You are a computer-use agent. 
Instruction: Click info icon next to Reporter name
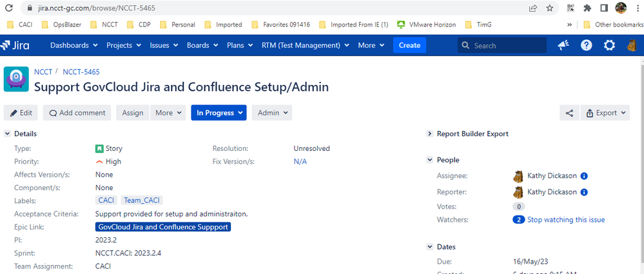coord(584,192)
